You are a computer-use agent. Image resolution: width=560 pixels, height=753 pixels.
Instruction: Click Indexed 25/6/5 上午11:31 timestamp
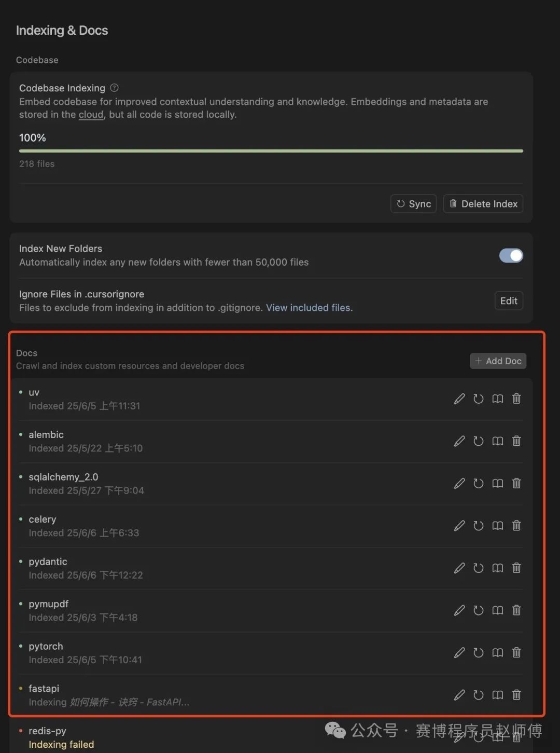click(x=85, y=406)
